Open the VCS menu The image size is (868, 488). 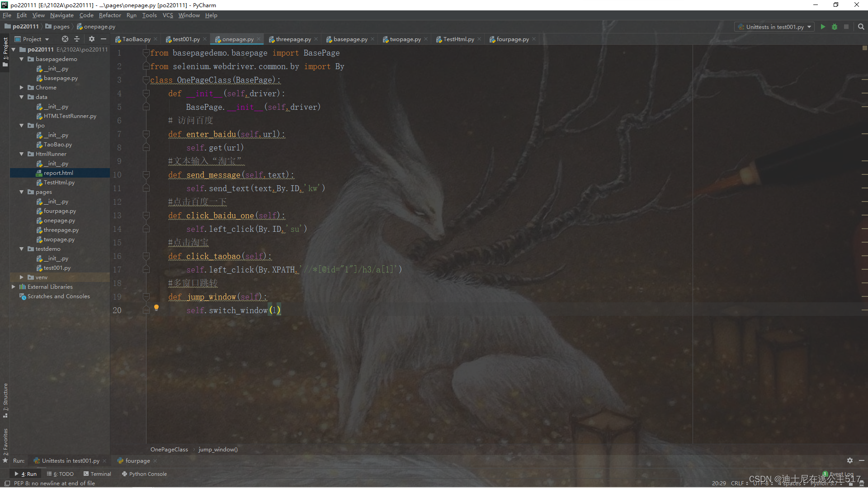click(x=168, y=15)
